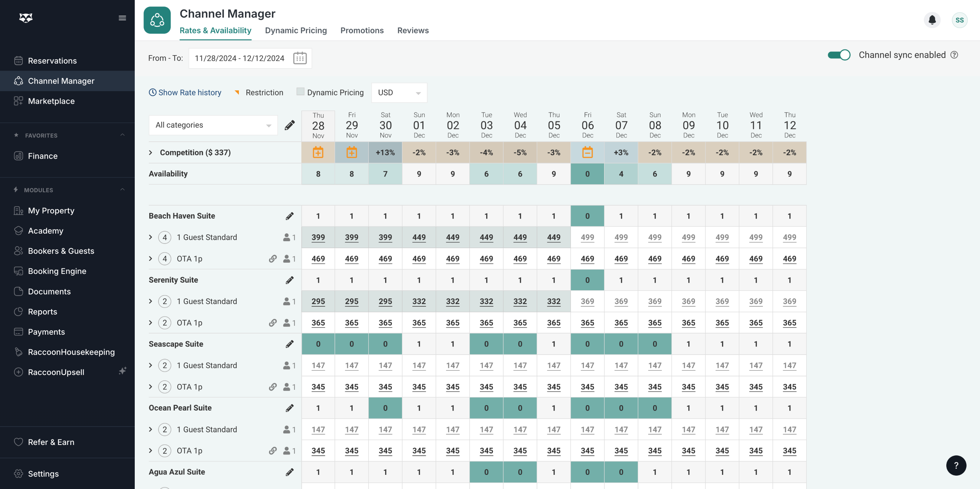The image size is (980, 489).
Task: Open the USD currency dropdown
Action: pos(399,93)
